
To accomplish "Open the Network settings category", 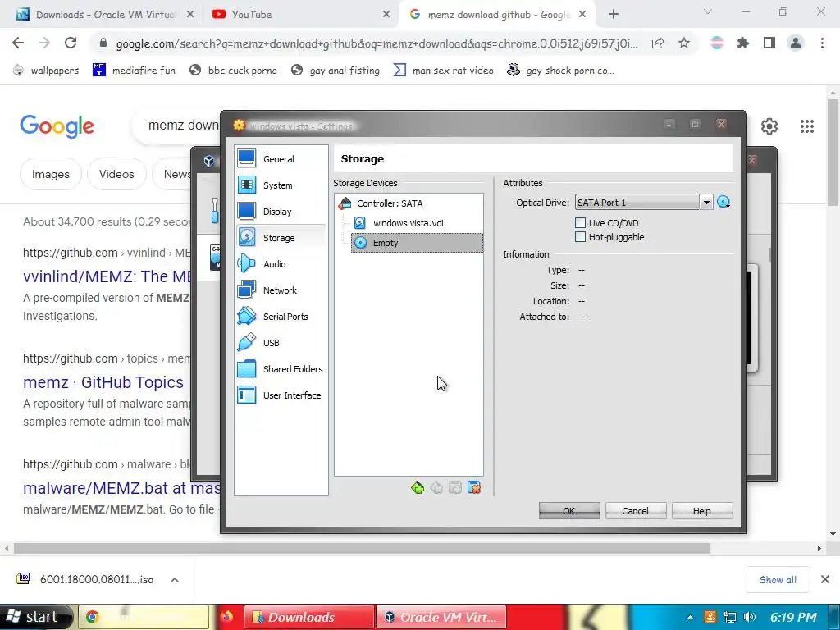I will click(281, 290).
